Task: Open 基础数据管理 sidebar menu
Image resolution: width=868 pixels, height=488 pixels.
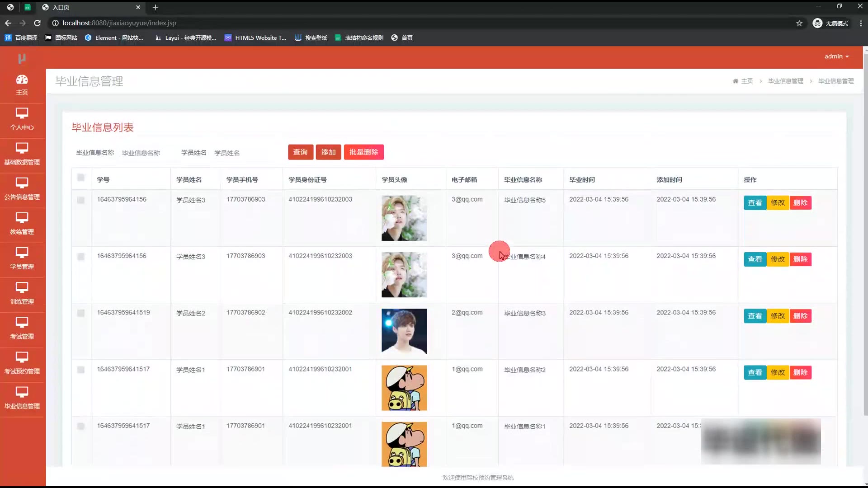Action: point(22,154)
